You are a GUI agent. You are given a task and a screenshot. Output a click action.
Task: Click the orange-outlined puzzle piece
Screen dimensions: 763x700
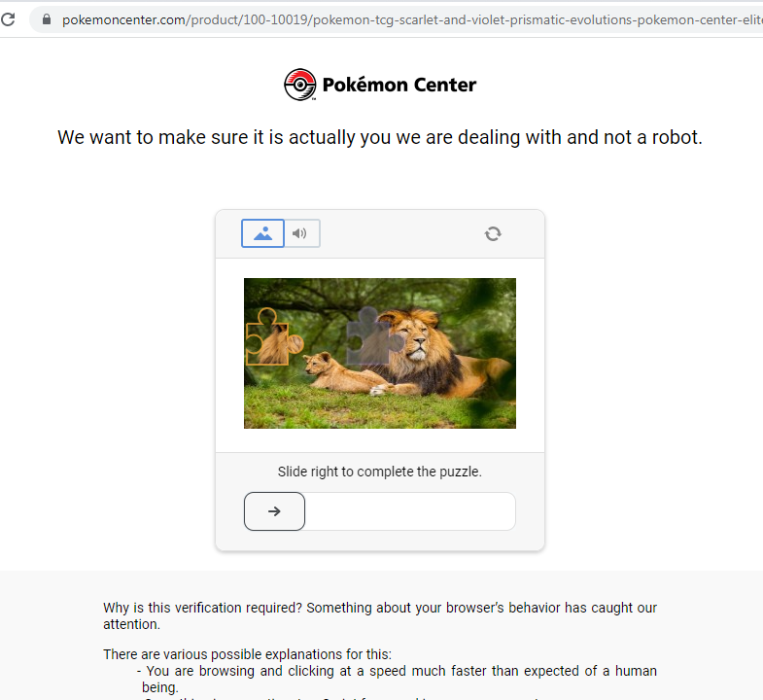tap(271, 337)
